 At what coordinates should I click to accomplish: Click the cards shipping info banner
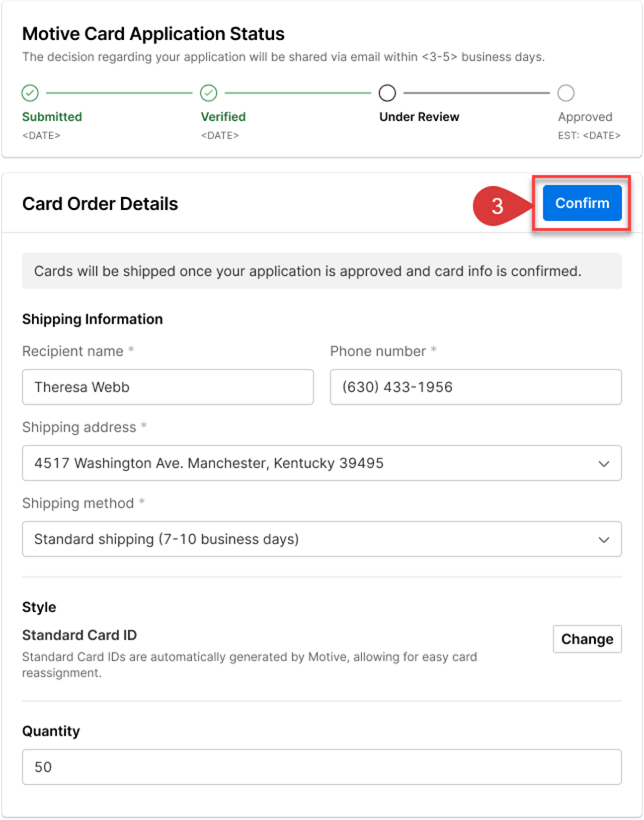point(321,271)
